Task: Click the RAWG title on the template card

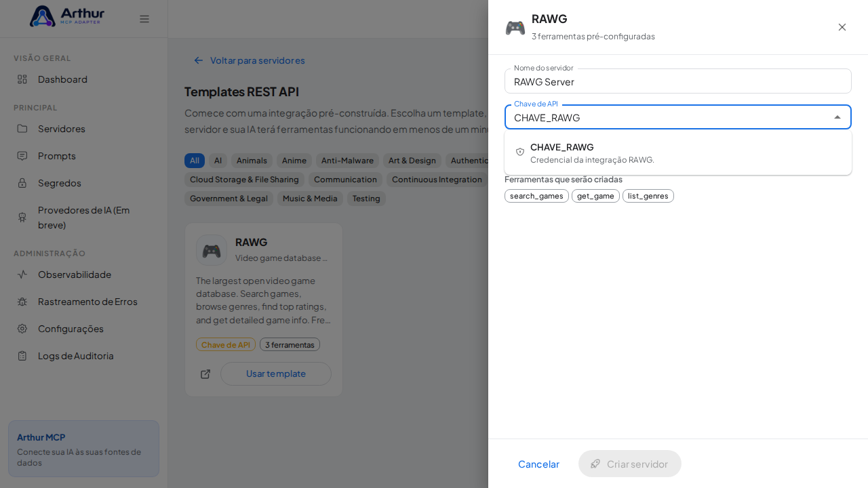Action: point(252,242)
